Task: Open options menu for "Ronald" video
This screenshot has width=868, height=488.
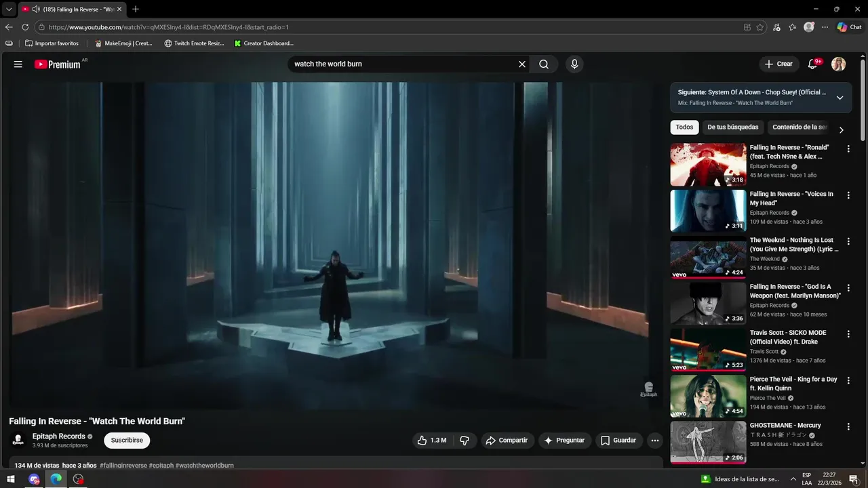Action: pos(848,148)
